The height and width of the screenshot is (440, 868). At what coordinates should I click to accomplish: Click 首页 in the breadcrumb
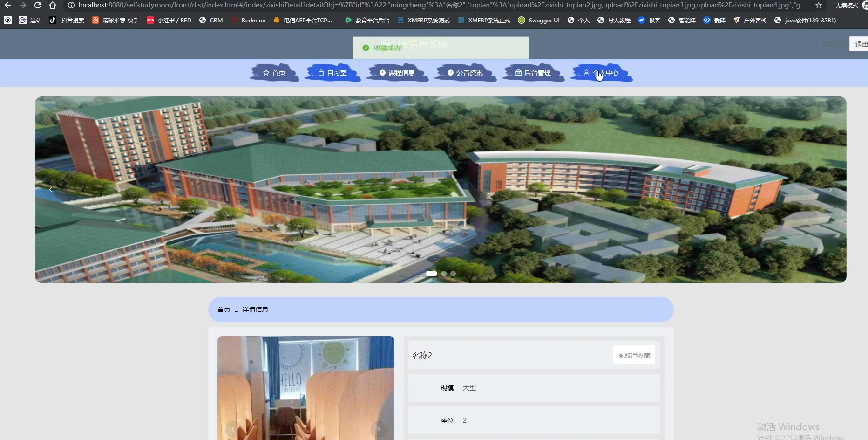click(x=224, y=309)
